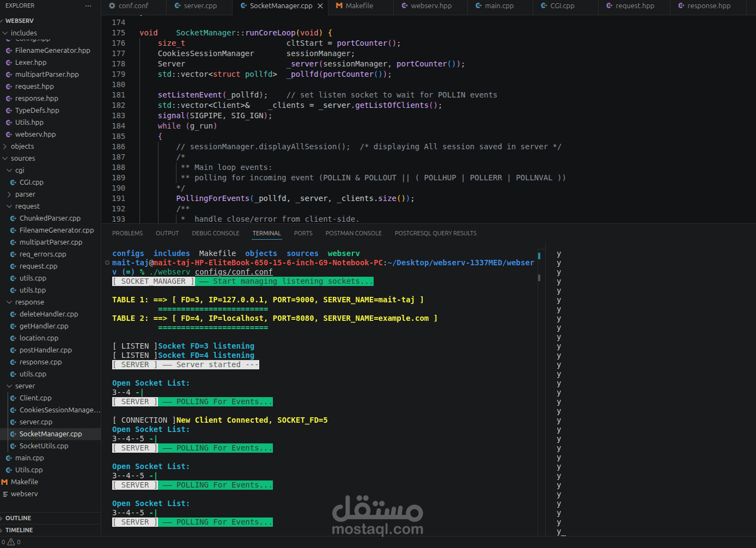
Task: Switch to the CGI.cpp editor tab
Action: coord(562,6)
